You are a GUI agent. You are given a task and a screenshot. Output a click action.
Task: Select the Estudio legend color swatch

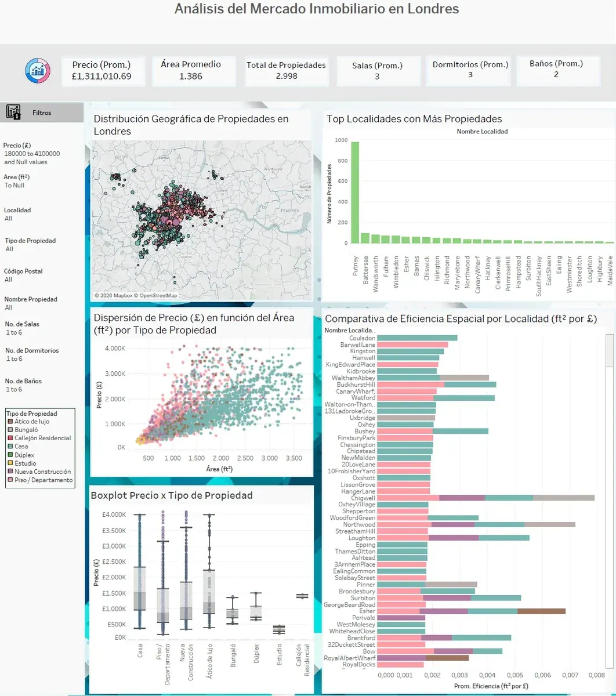(x=10, y=463)
